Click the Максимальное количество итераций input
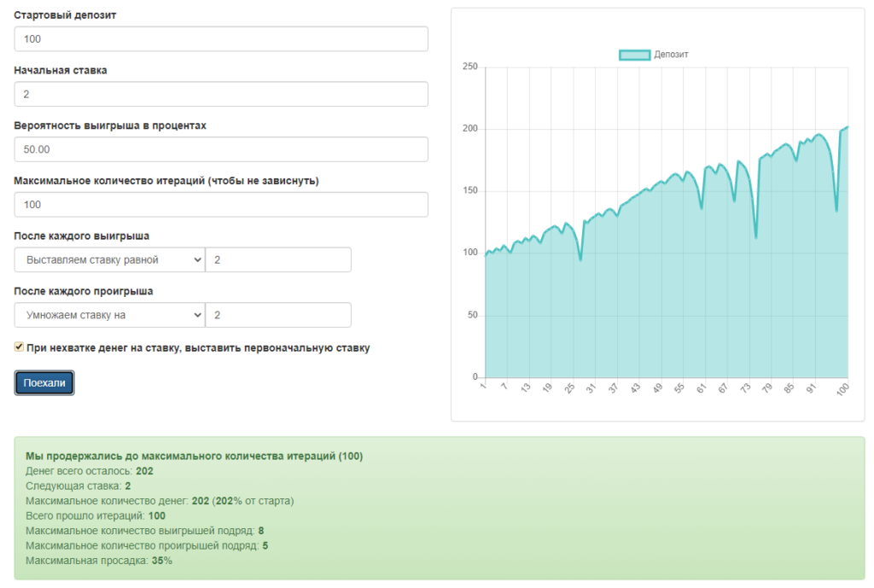The height and width of the screenshot is (588, 874). [x=221, y=205]
